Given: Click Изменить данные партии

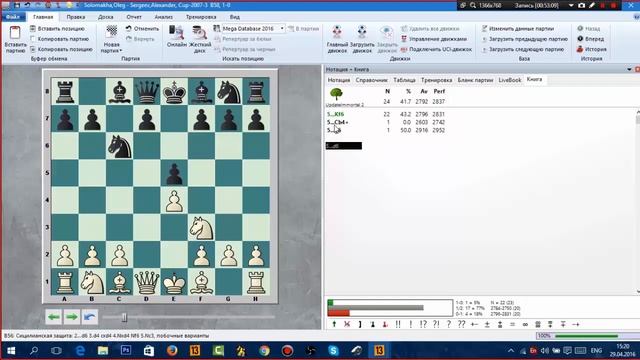Looking at the screenshot, I should click(x=518, y=29).
